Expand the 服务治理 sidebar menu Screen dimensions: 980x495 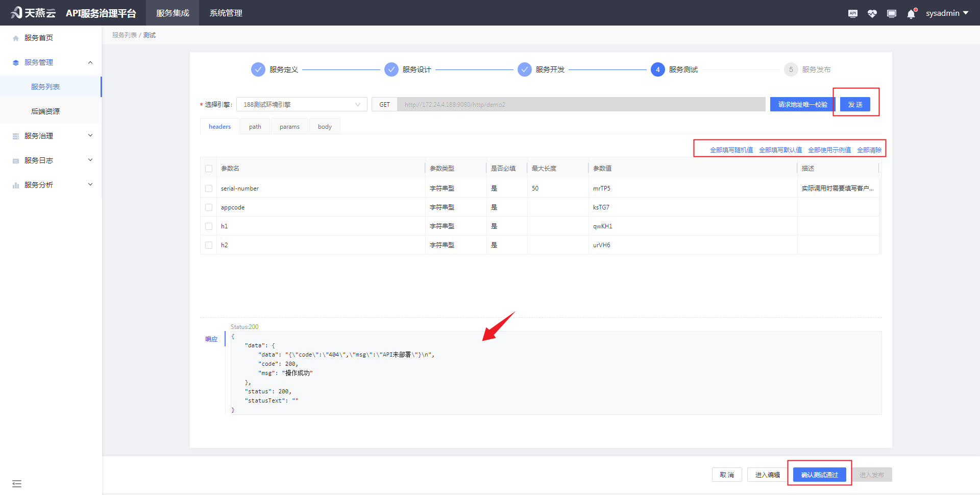click(51, 136)
